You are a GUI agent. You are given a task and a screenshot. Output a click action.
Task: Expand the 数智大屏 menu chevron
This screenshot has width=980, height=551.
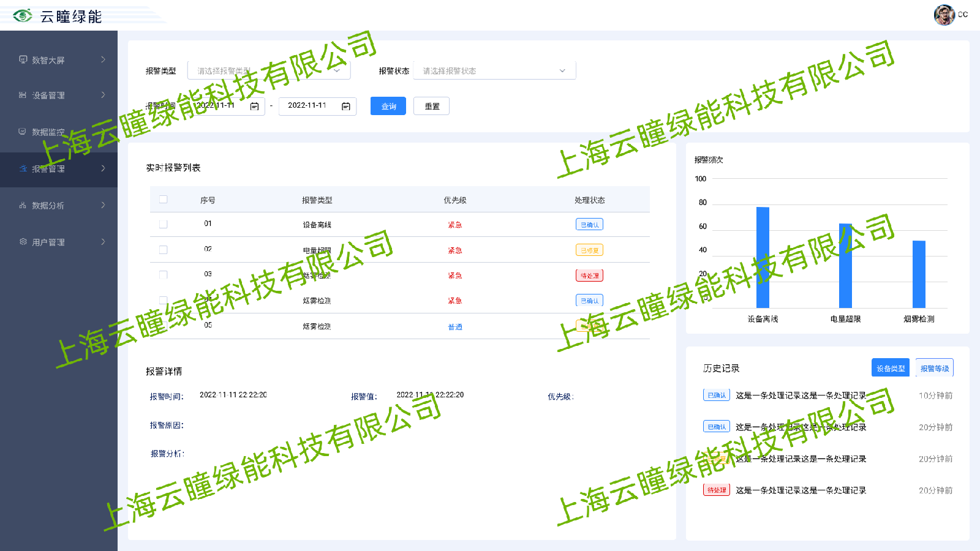click(x=103, y=59)
